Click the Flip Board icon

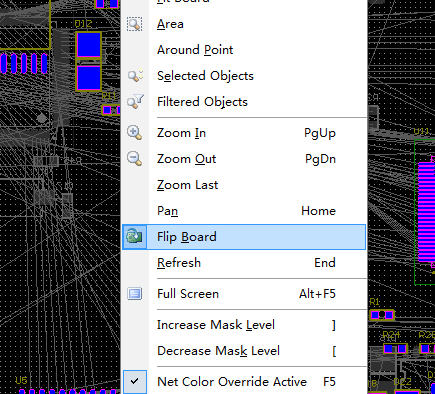click(x=134, y=237)
